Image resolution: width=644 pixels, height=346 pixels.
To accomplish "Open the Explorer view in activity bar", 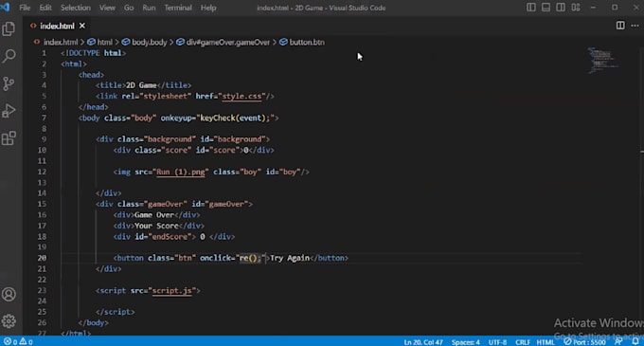I will pos(9,28).
